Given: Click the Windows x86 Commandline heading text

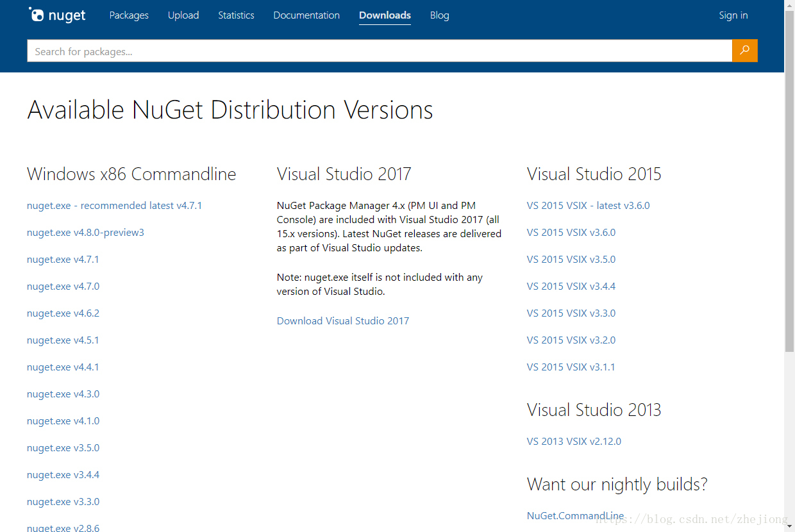Looking at the screenshot, I should point(131,174).
